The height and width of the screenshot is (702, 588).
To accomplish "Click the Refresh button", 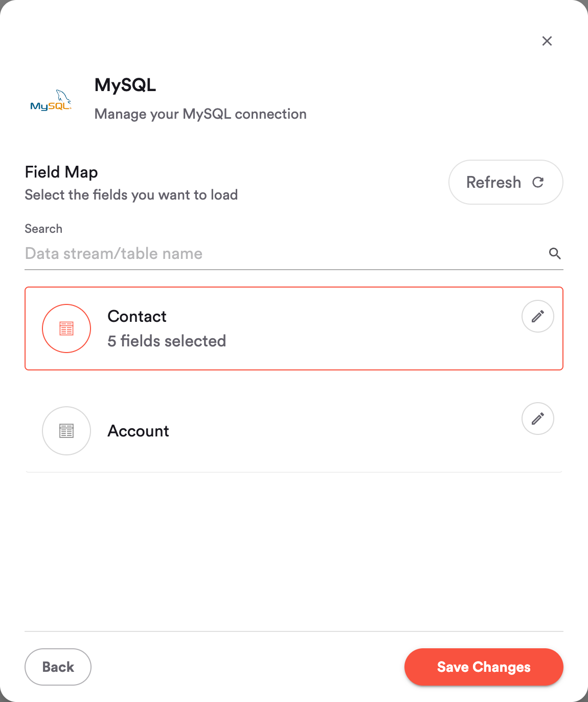I will click(x=506, y=182).
